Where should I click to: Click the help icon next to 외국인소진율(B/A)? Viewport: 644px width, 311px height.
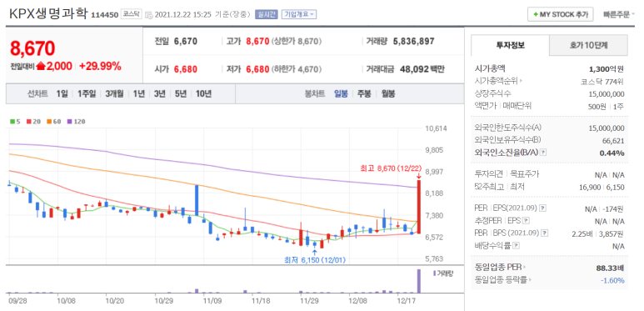[x=543, y=153]
